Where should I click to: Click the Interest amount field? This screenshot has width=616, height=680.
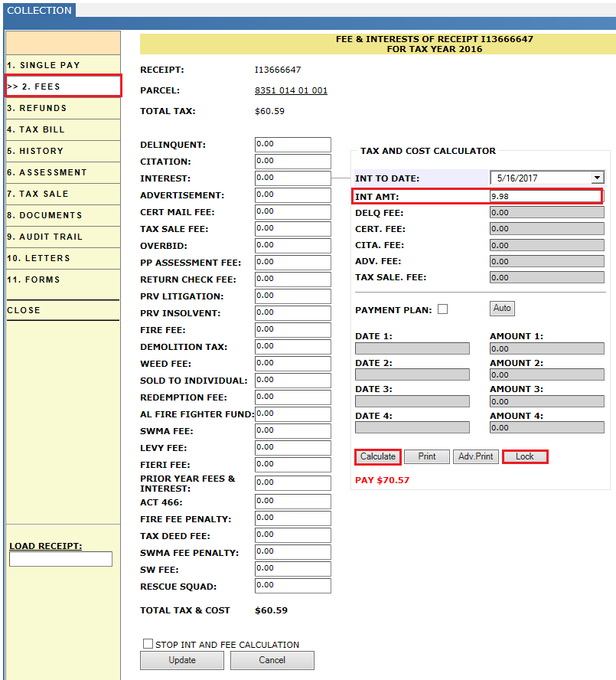292,178
